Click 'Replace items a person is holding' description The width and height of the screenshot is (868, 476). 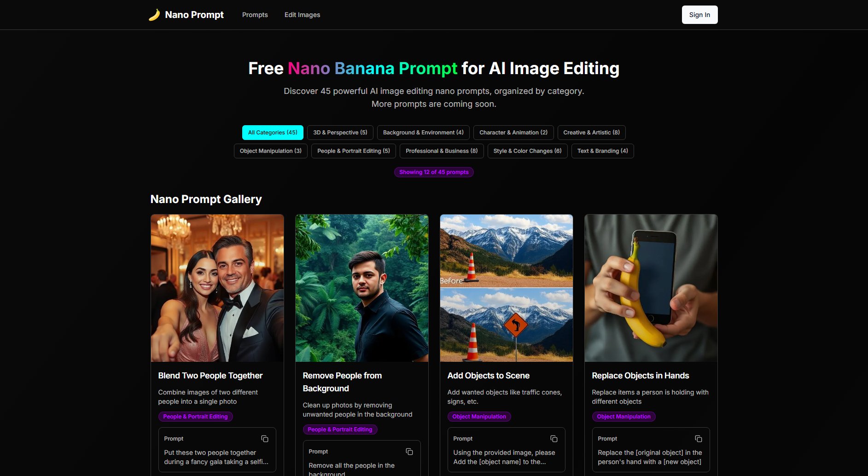coord(650,397)
